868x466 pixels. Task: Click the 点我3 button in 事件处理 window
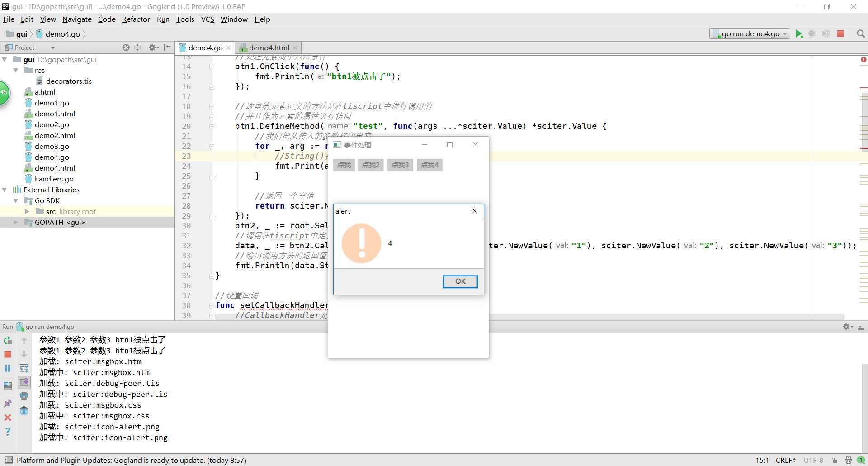[x=400, y=165]
